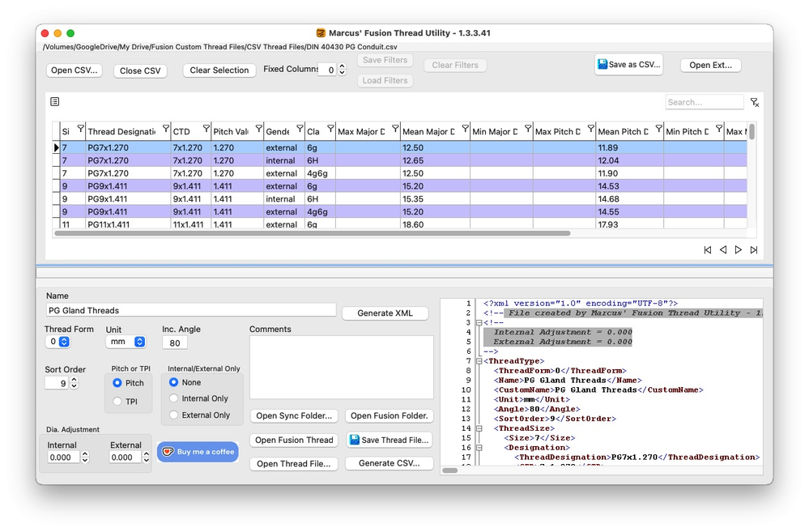Click the XML pane horizontal scrollbar
The image size is (809, 532).
coord(450,470)
